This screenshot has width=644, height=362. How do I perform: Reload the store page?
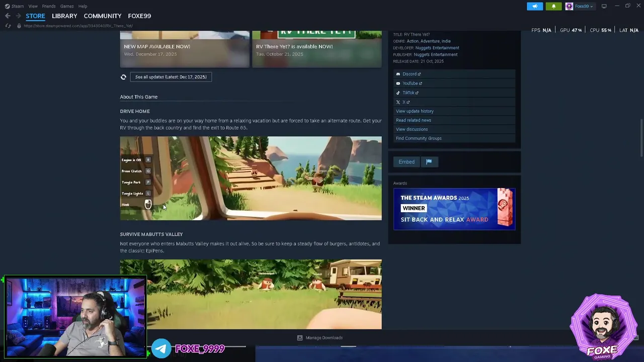8,26
